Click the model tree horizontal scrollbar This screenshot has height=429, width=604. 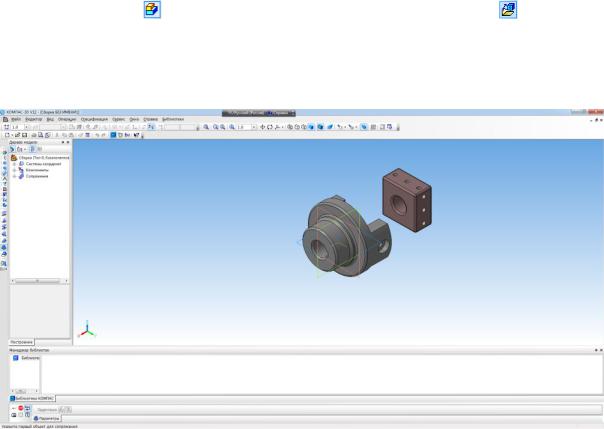[38, 282]
